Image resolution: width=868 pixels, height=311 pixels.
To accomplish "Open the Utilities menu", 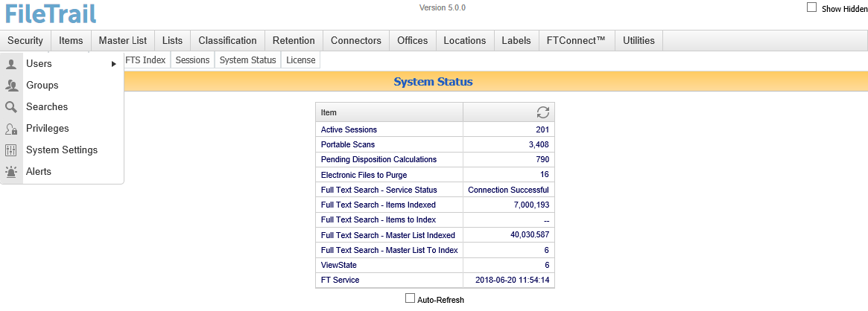I will pyautogui.click(x=639, y=40).
